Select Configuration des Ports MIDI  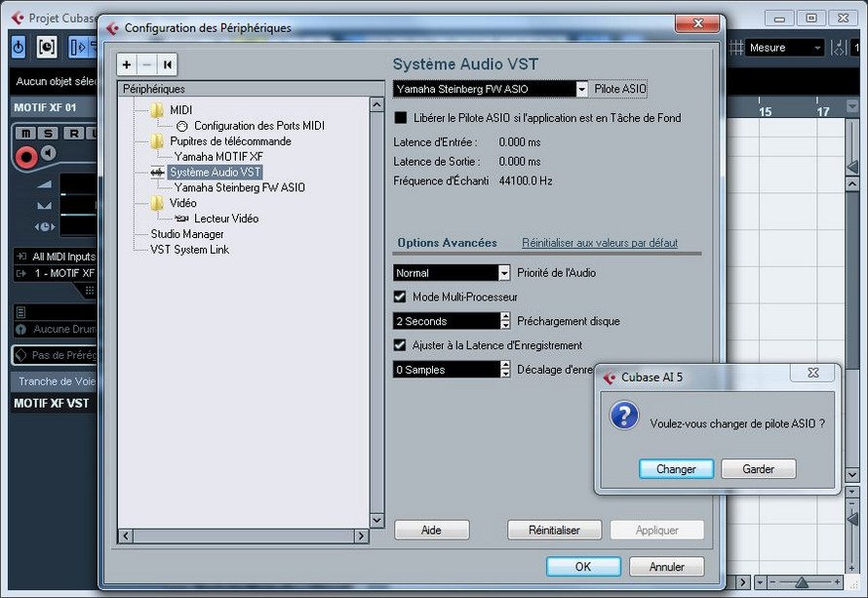[258, 126]
